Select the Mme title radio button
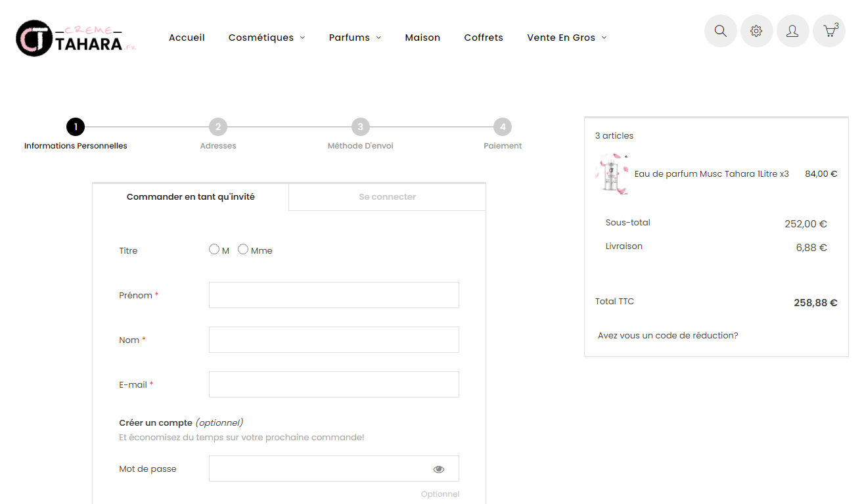Viewport: 862px width, 504px height. tap(243, 249)
